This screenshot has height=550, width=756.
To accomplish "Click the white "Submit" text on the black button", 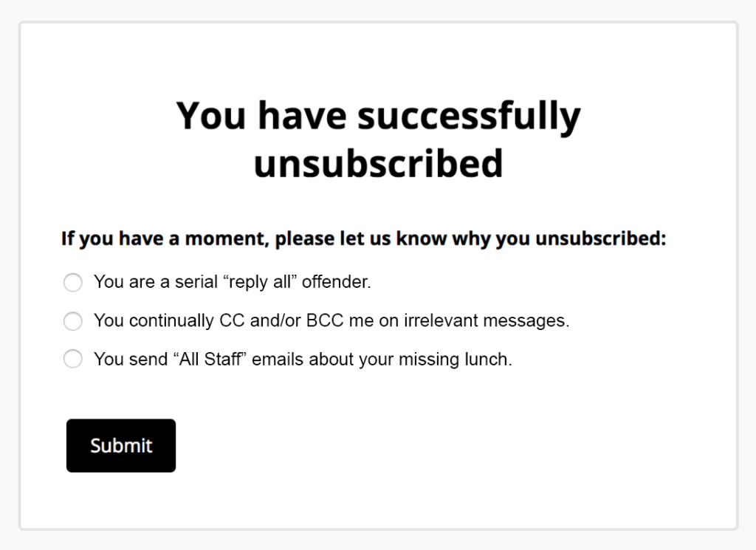I will coord(121,445).
